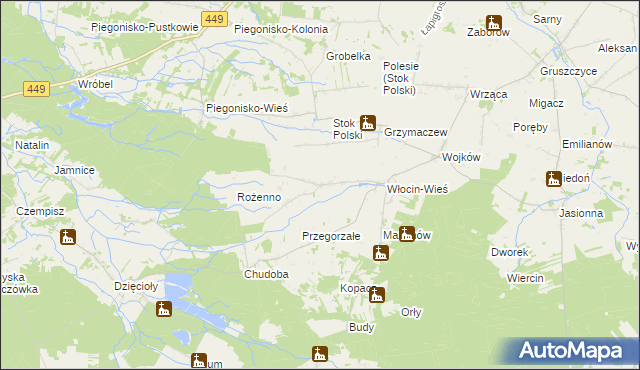Click the Migacz place name
This screenshot has width=640, height=370.
pyautogui.click(x=546, y=104)
